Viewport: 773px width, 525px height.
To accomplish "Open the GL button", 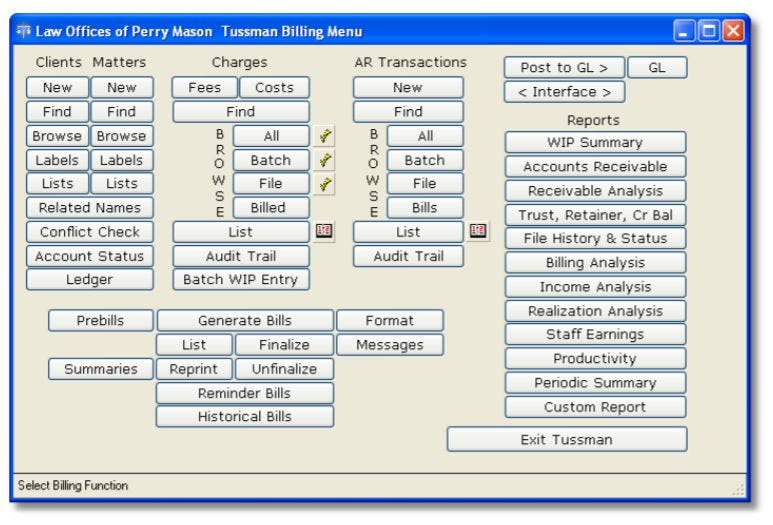I will point(657,68).
